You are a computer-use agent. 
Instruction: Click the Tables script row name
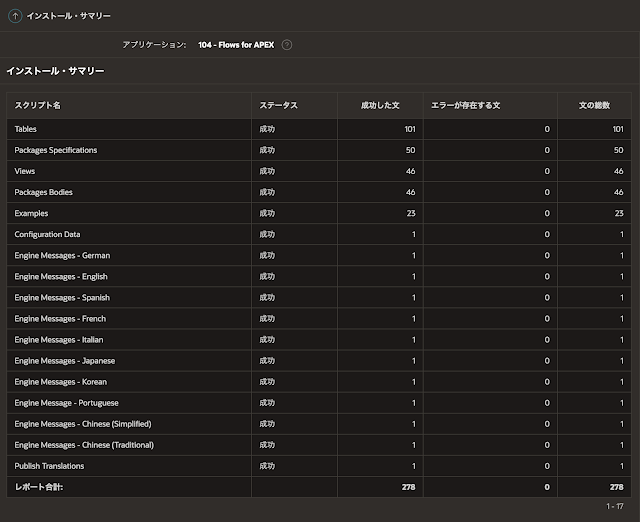pyautogui.click(x=26, y=129)
